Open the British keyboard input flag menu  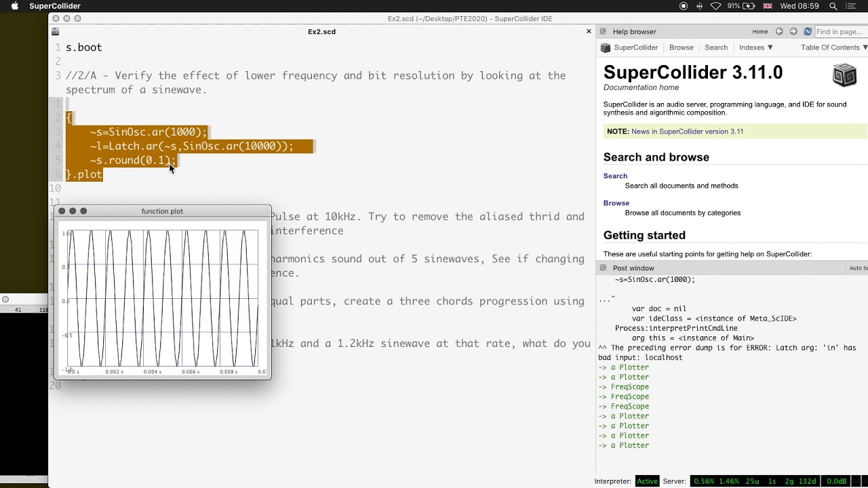(x=768, y=6)
